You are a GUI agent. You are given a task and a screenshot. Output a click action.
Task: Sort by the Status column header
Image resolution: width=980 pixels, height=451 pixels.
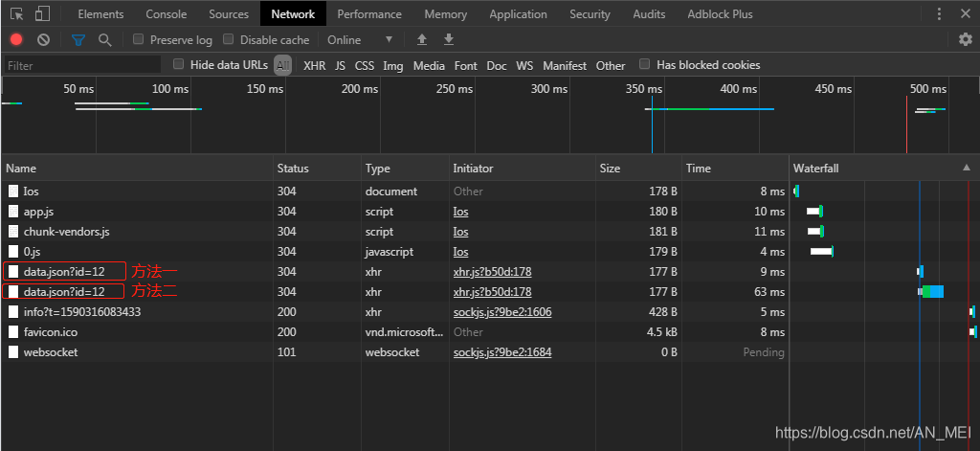[317, 169]
